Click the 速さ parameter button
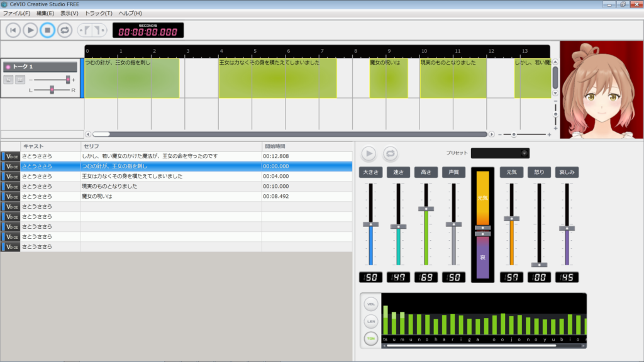The height and width of the screenshot is (362, 644). (x=398, y=172)
